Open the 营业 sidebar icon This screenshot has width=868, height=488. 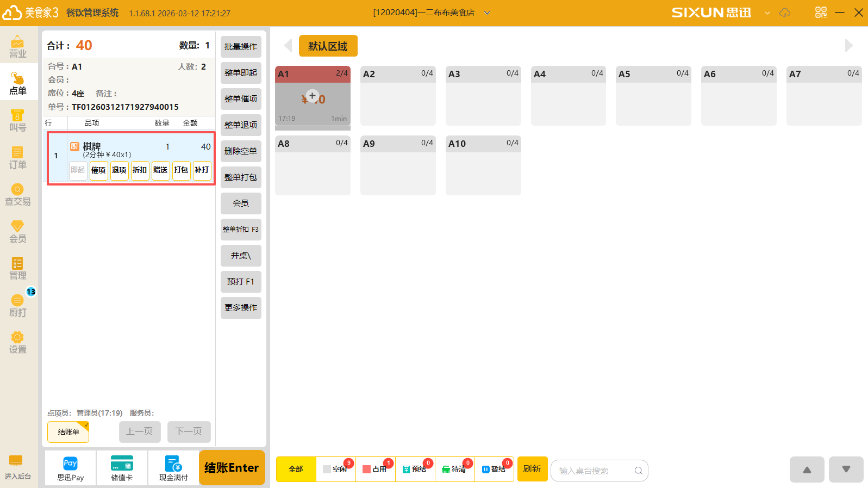(x=17, y=46)
